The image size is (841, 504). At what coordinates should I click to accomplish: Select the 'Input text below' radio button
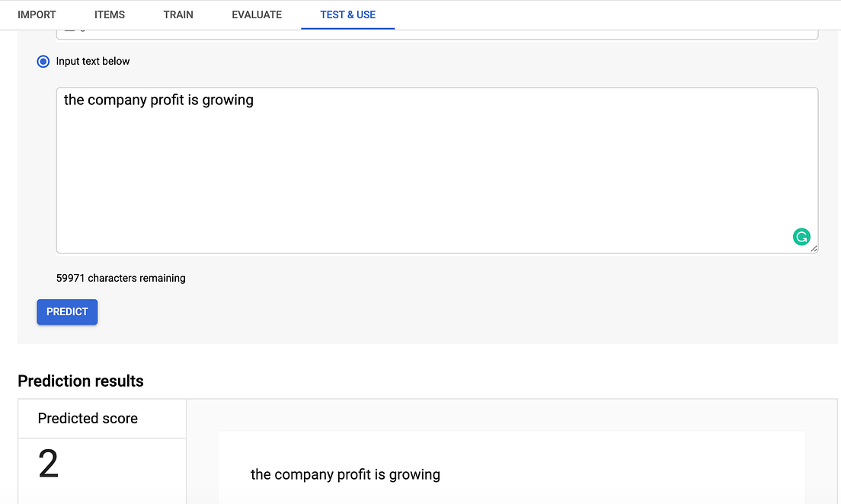(43, 61)
